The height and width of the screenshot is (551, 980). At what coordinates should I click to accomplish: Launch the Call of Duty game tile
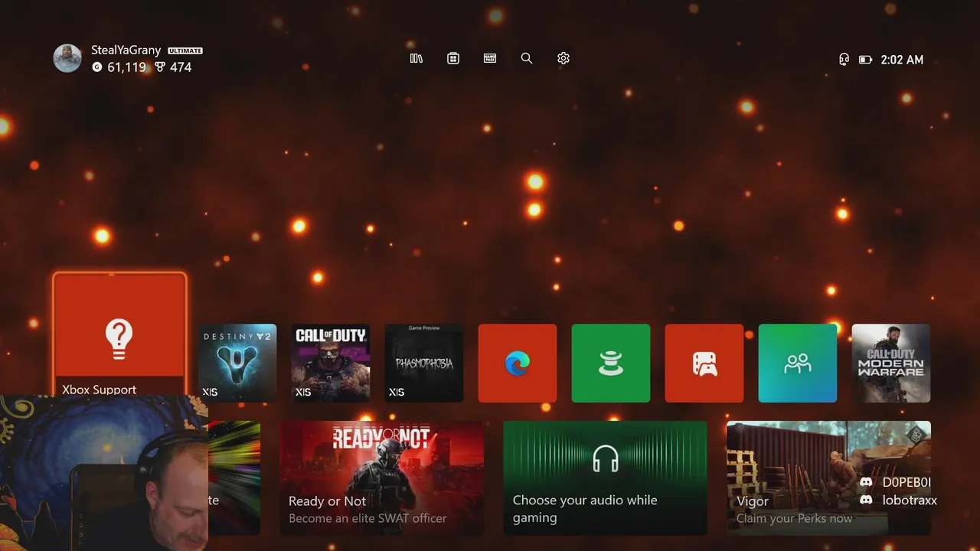click(x=331, y=363)
